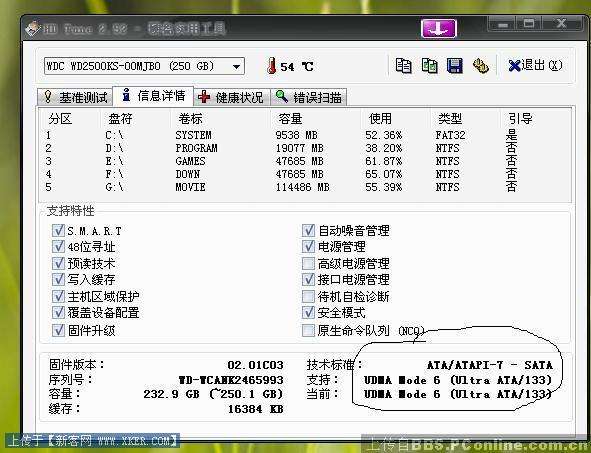Click the 容量 column header
Image resolution: width=591 pixels, height=453 pixels.
[x=290, y=119]
